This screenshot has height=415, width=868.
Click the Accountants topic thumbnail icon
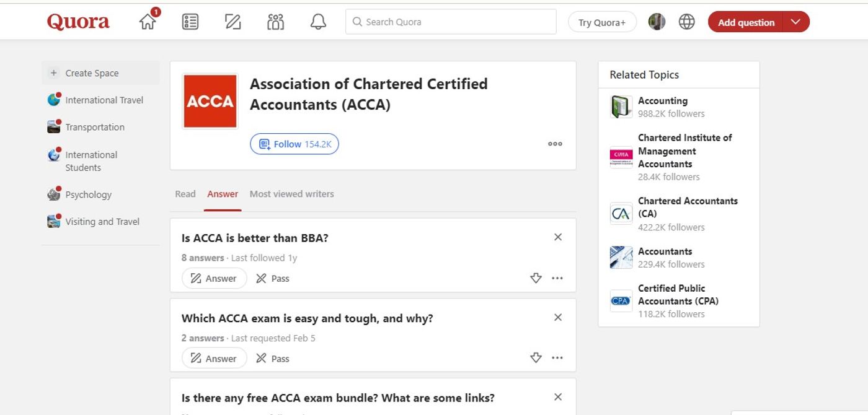tap(621, 257)
